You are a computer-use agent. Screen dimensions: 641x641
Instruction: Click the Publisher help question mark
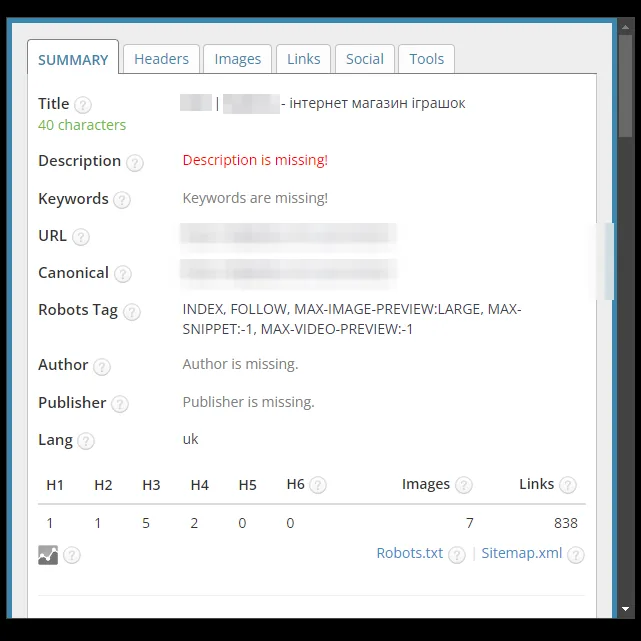coord(120,404)
